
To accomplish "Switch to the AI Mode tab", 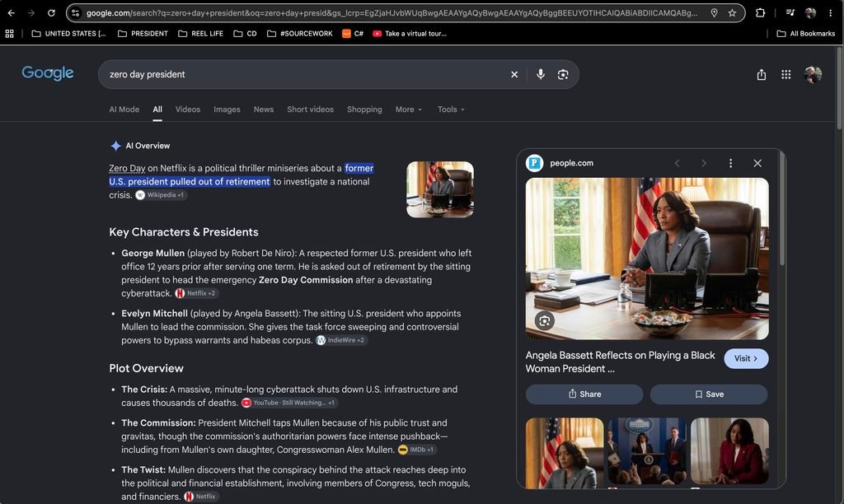I will tap(124, 110).
